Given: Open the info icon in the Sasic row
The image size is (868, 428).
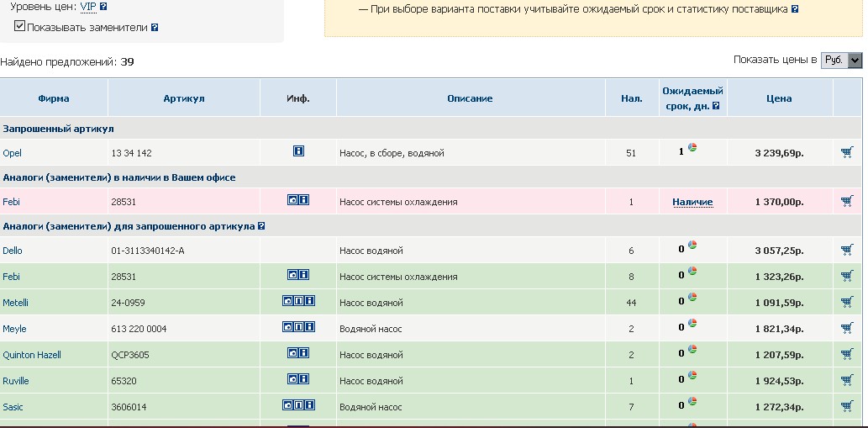Looking at the screenshot, I should [x=309, y=404].
